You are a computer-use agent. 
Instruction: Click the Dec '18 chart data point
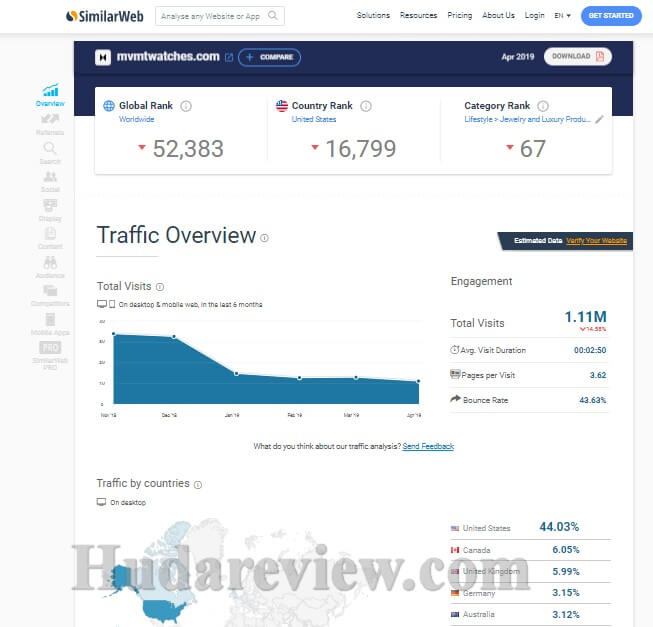pos(174,336)
